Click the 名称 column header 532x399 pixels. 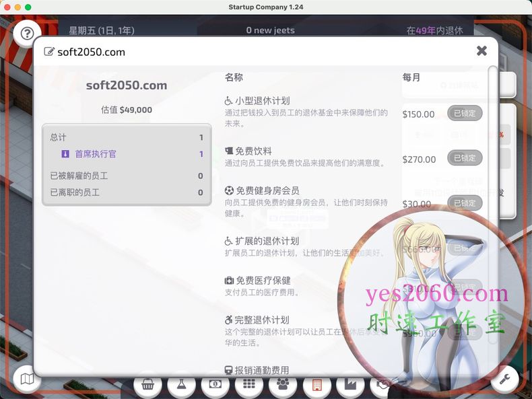(234, 77)
